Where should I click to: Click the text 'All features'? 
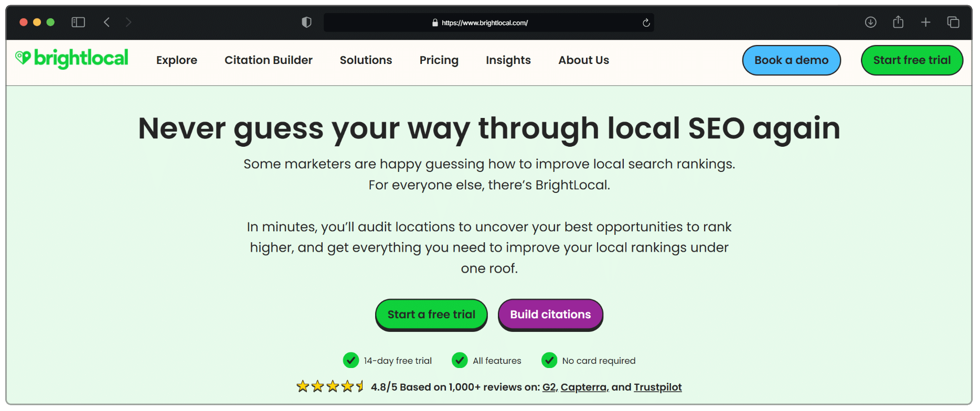coord(497,361)
